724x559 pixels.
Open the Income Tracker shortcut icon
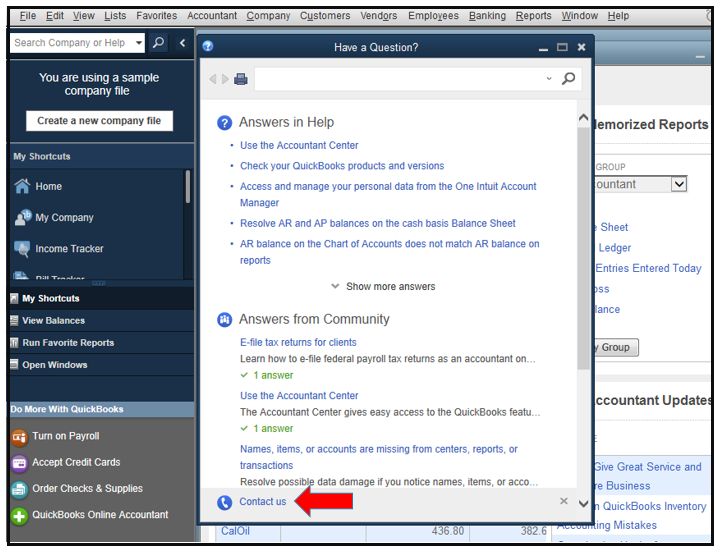point(22,248)
